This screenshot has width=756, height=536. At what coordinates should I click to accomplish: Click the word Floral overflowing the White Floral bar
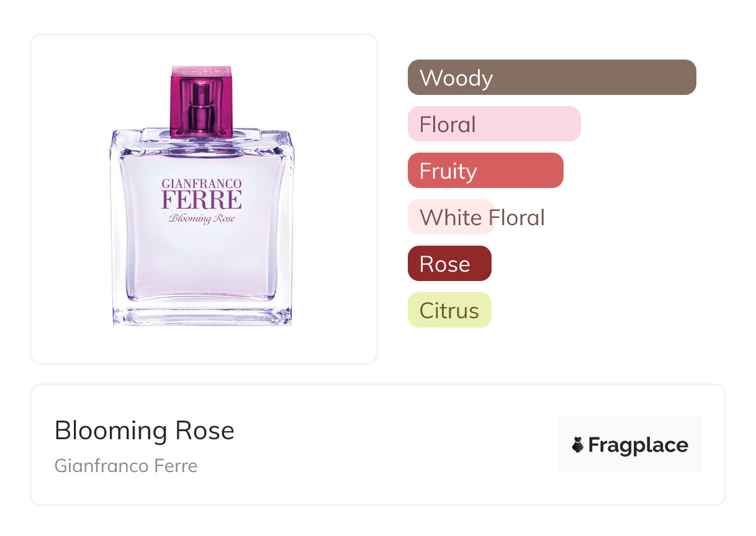(x=517, y=218)
